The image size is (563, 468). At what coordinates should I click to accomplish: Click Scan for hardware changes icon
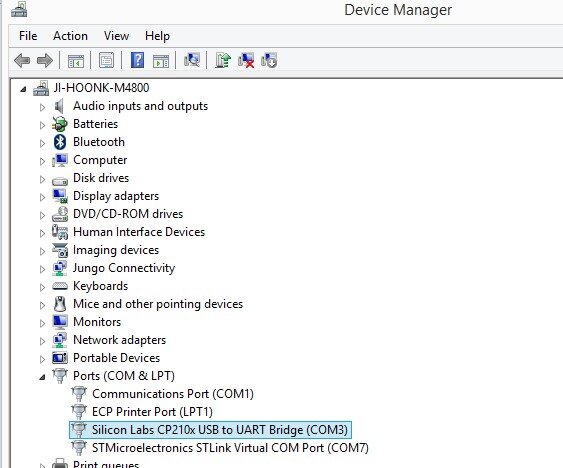pos(192,60)
